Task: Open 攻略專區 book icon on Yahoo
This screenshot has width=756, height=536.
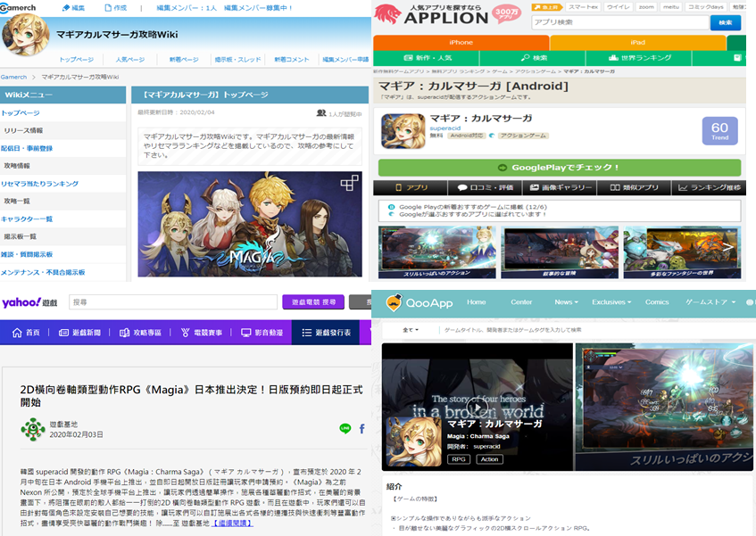Action: click(x=124, y=333)
